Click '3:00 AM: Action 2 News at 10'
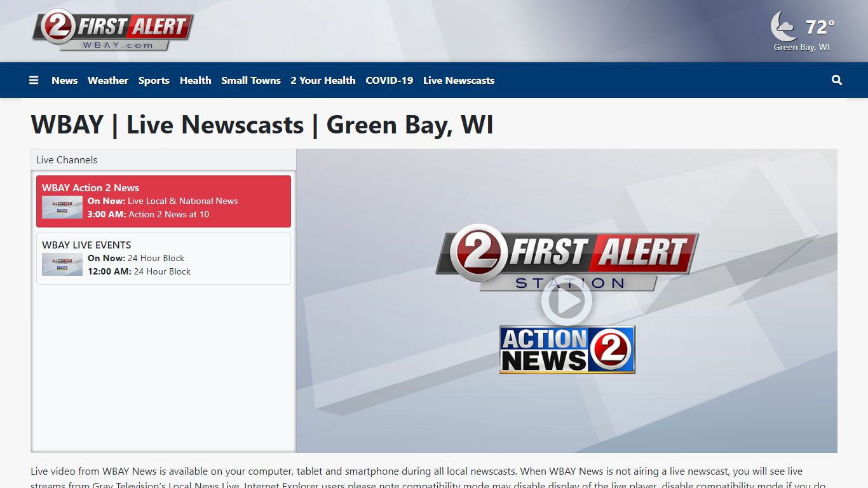Image resolution: width=868 pixels, height=488 pixels. click(x=148, y=214)
